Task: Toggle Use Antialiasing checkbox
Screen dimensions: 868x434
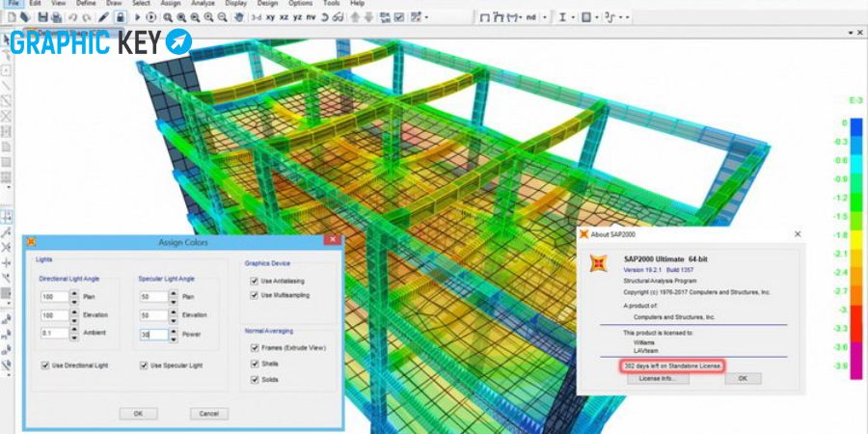Action: (254, 281)
